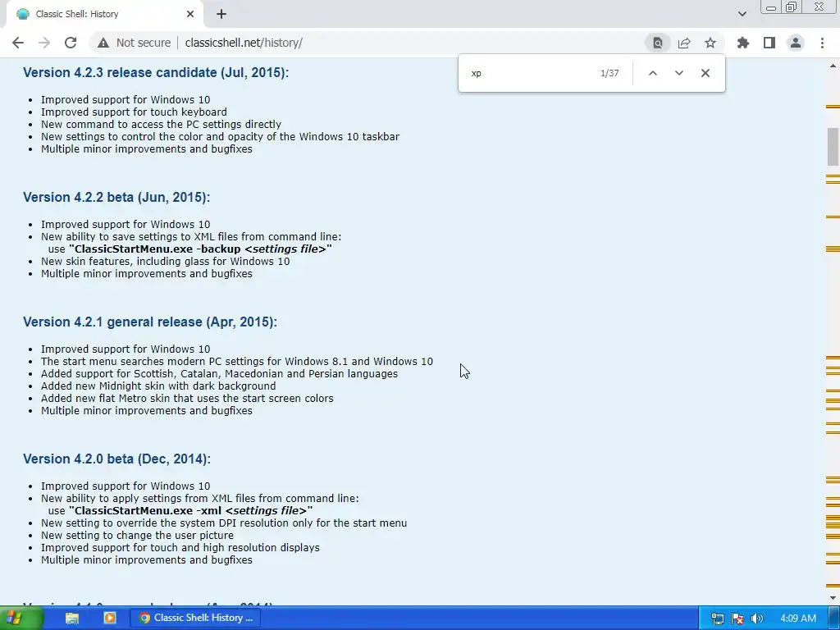Go back to the previous page
The image size is (840, 630).
(18, 43)
